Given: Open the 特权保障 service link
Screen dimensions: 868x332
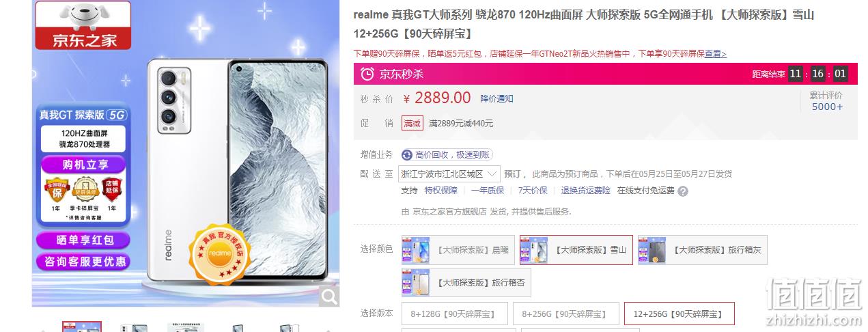Looking at the screenshot, I should click(441, 191).
